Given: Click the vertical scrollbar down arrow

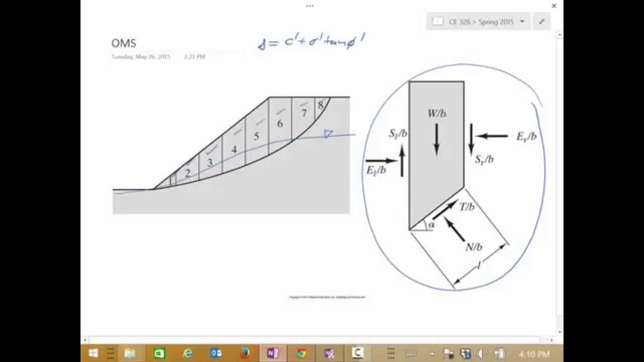Looking at the screenshot, I should 560,332.
